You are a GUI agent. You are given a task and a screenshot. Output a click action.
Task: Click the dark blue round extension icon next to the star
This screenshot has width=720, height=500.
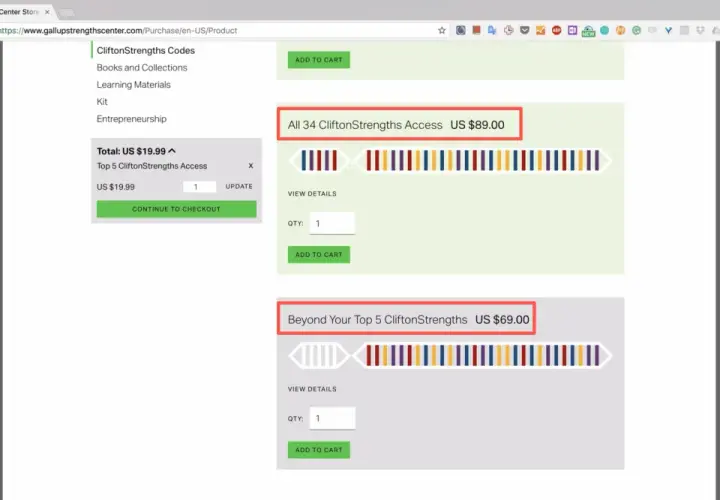[x=461, y=30]
